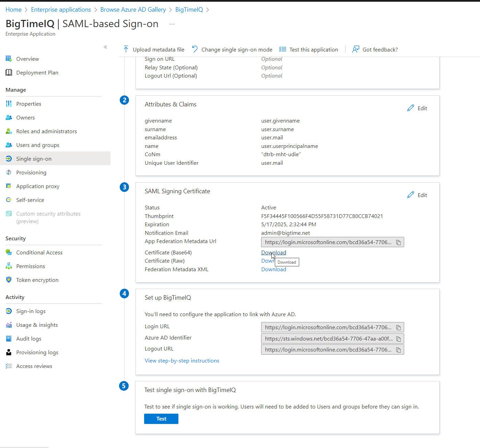Image resolution: width=480 pixels, height=448 pixels.
Task: Select Properties in the Manage section
Action: [x=28, y=104]
